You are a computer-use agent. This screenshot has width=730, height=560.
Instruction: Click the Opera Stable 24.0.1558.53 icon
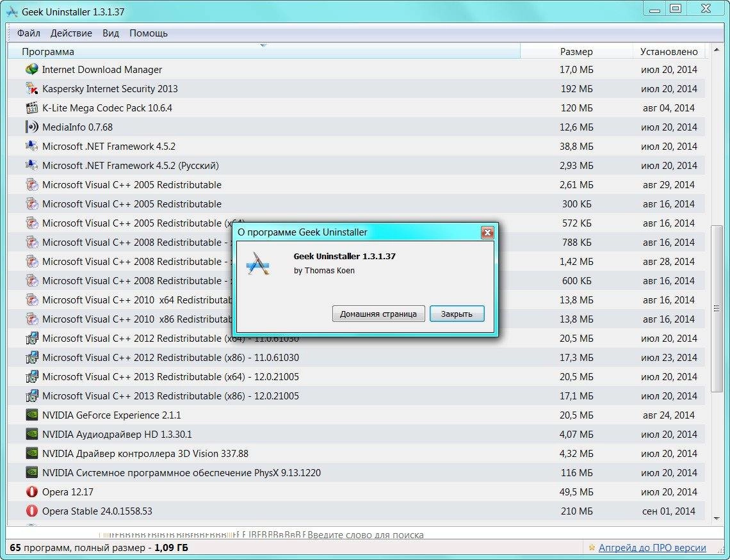(x=31, y=511)
